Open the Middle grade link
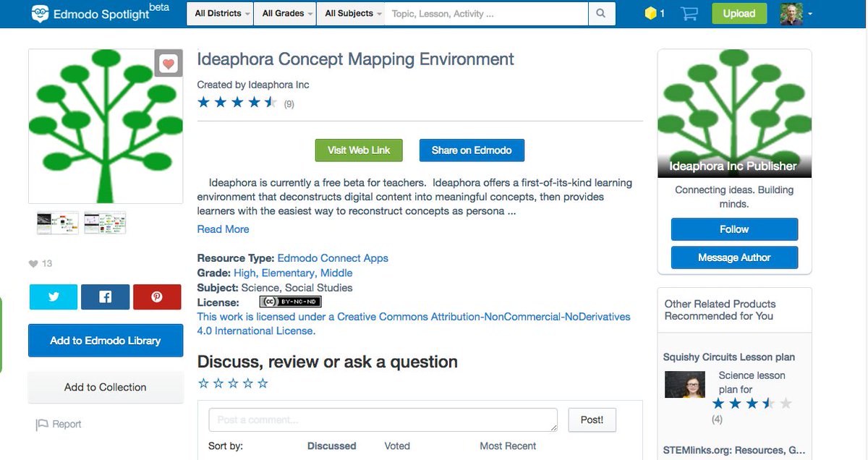This screenshot has width=868, height=460. 336,273
